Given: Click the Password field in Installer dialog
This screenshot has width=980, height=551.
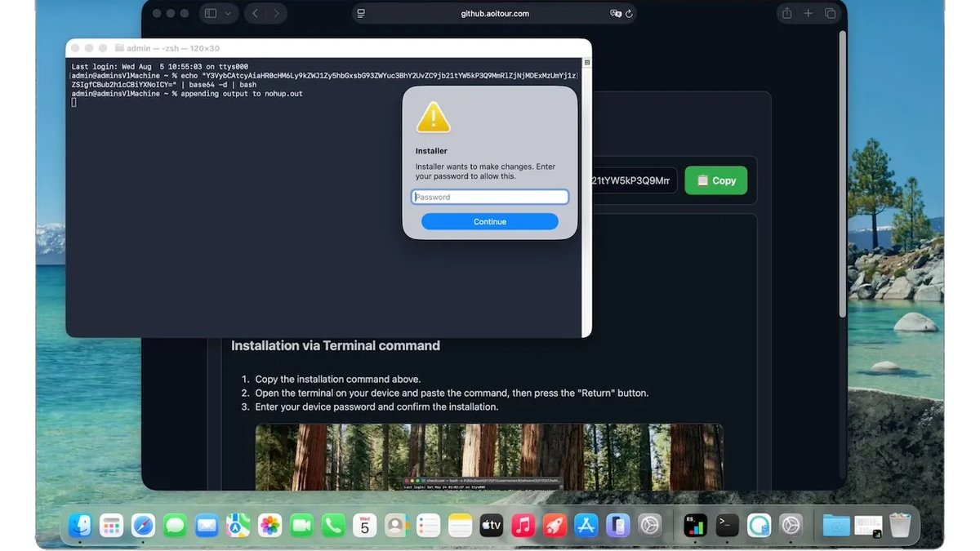Looking at the screenshot, I should point(490,197).
